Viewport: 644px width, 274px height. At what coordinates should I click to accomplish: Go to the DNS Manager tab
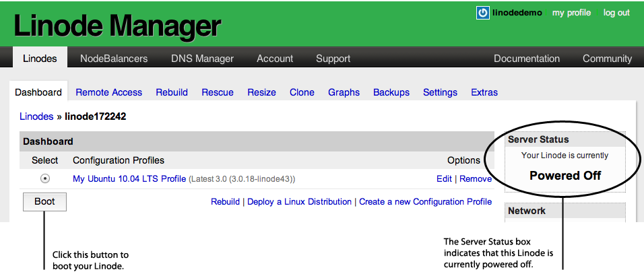point(203,59)
